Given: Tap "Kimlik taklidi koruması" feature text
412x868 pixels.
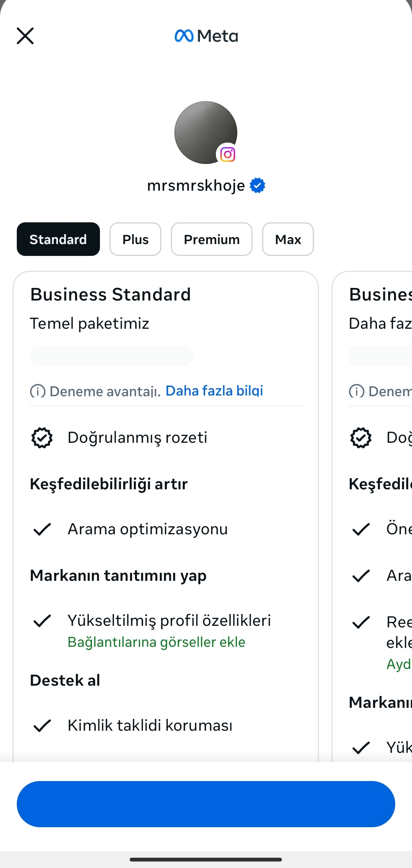Looking at the screenshot, I should point(150,725).
